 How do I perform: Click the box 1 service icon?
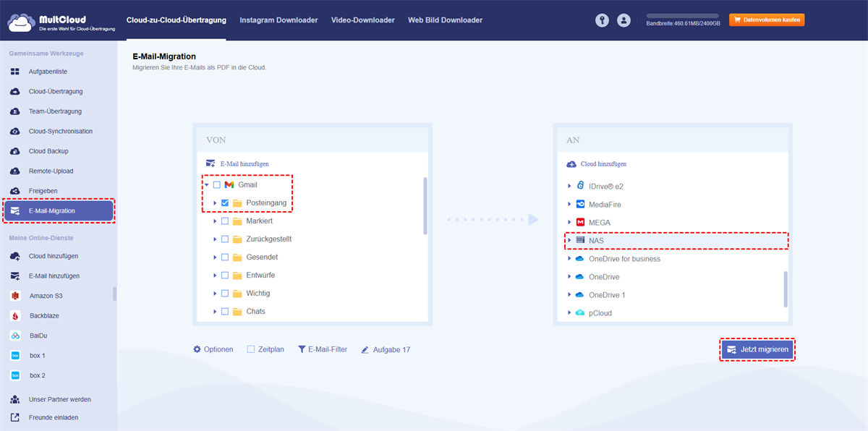click(15, 356)
